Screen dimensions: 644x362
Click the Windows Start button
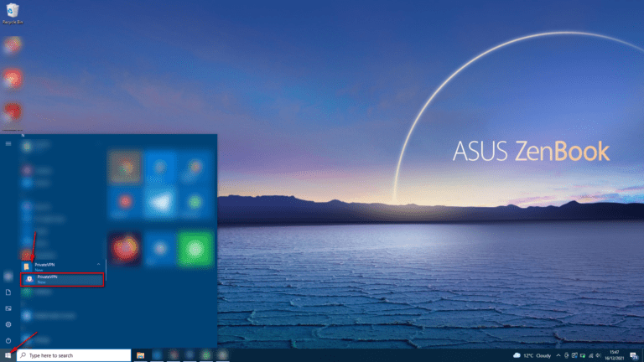[8, 355]
